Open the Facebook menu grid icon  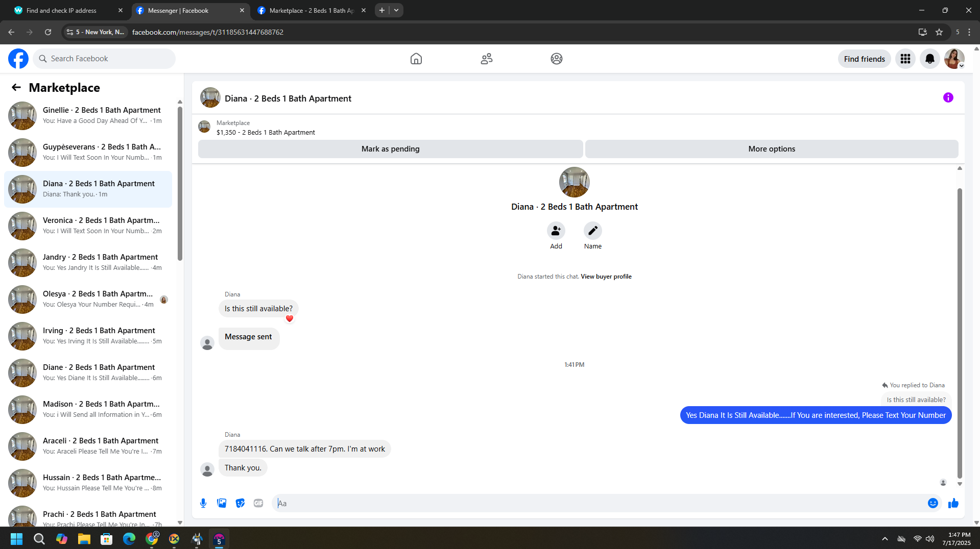[x=905, y=59]
